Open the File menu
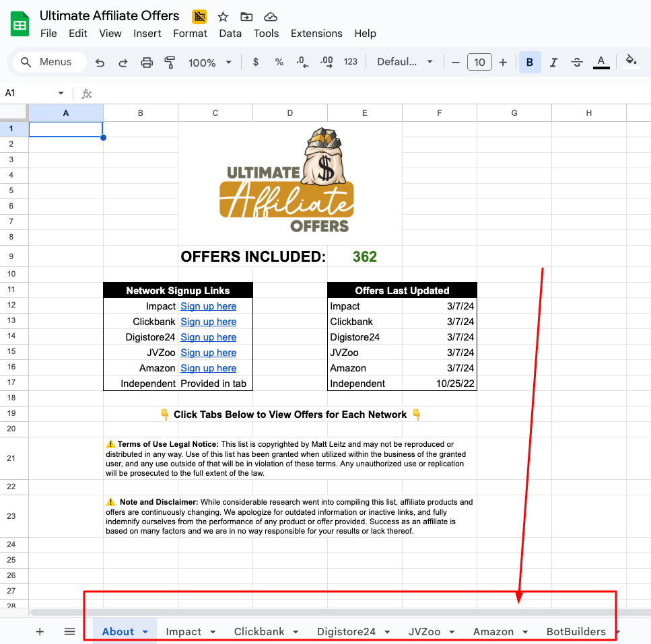The image size is (651, 644). pos(48,34)
